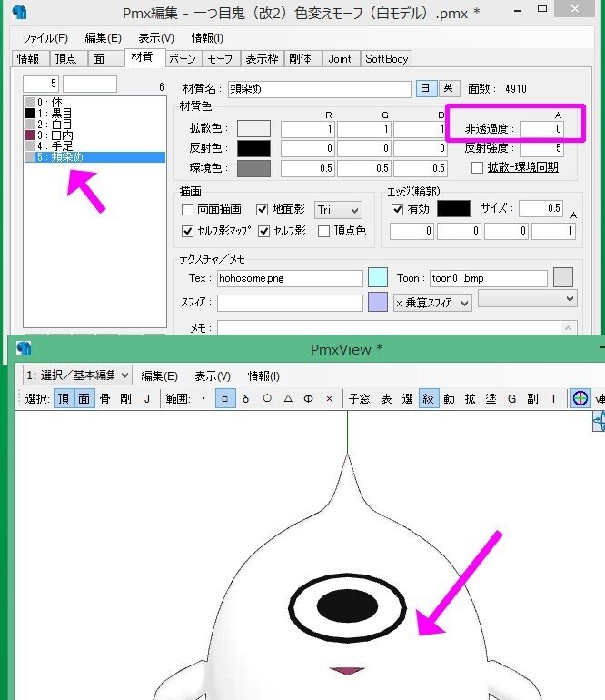Image resolution: width=605 pixels, height=700 pixels.
Task: Open the T sub-window
Action: click(x=554, y=398)
